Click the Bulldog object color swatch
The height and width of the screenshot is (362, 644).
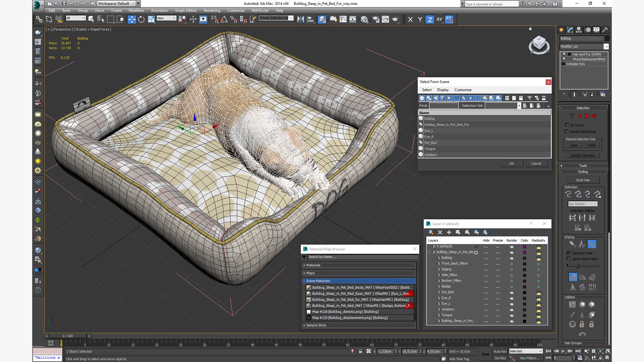click(607, 38)
